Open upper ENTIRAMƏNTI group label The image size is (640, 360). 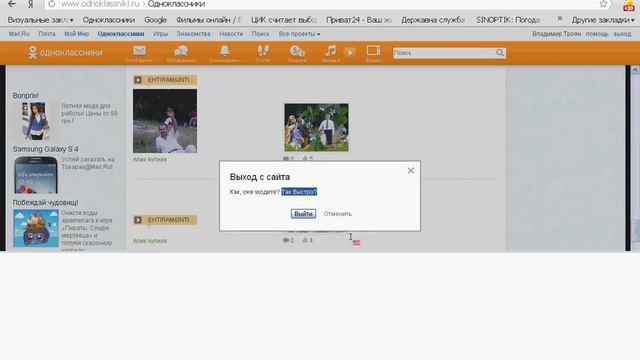(165, 80)
